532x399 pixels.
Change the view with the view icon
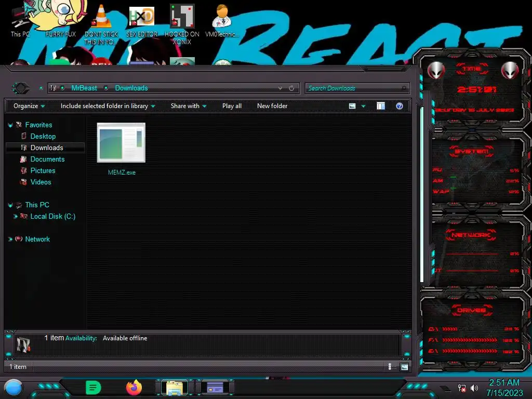click(352, 106)
